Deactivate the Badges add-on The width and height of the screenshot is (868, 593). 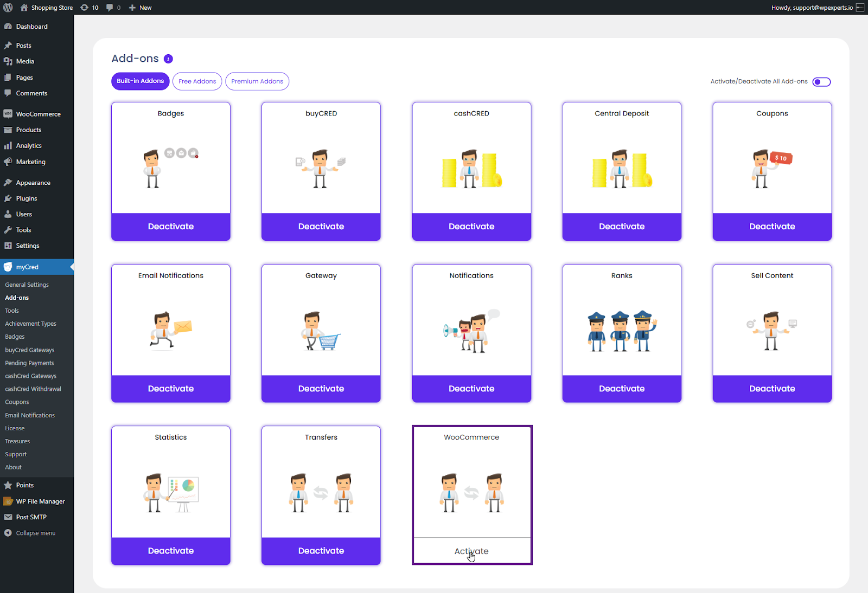coord(171,227)
